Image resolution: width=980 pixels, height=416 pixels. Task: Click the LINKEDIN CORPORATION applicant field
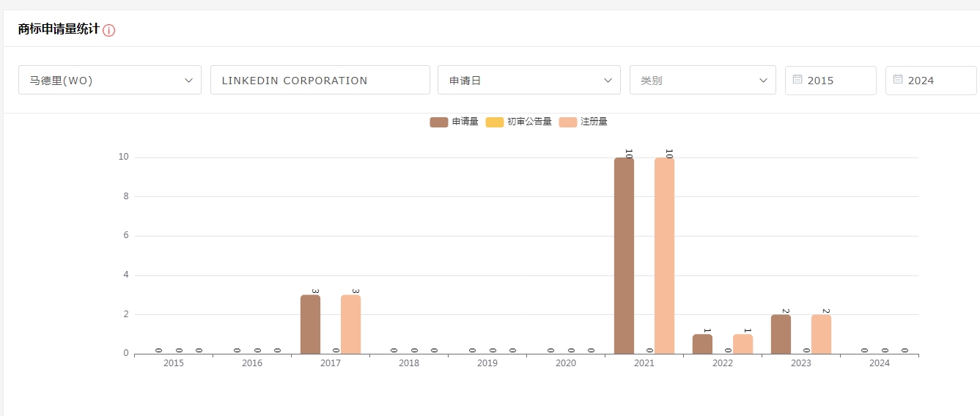(x=320, y=80)
